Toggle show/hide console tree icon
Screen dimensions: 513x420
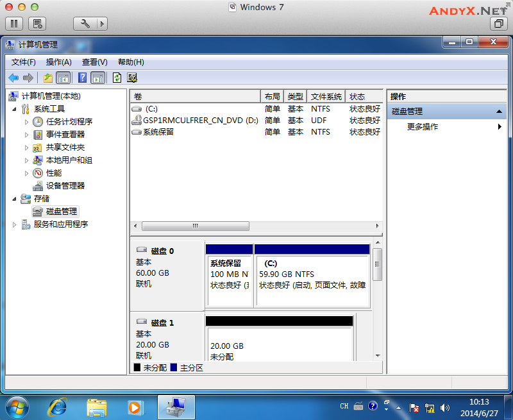pos(63,78)
